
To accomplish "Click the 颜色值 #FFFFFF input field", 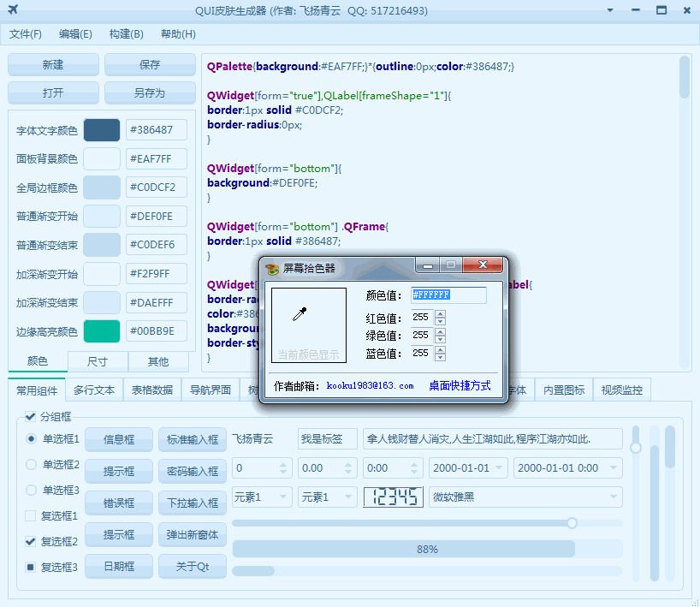I will coord(448,295).
